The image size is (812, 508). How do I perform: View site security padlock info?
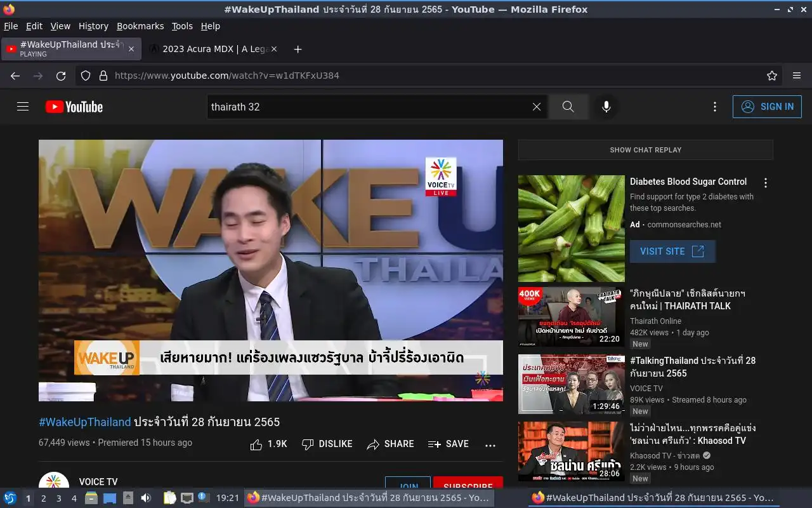103,76
